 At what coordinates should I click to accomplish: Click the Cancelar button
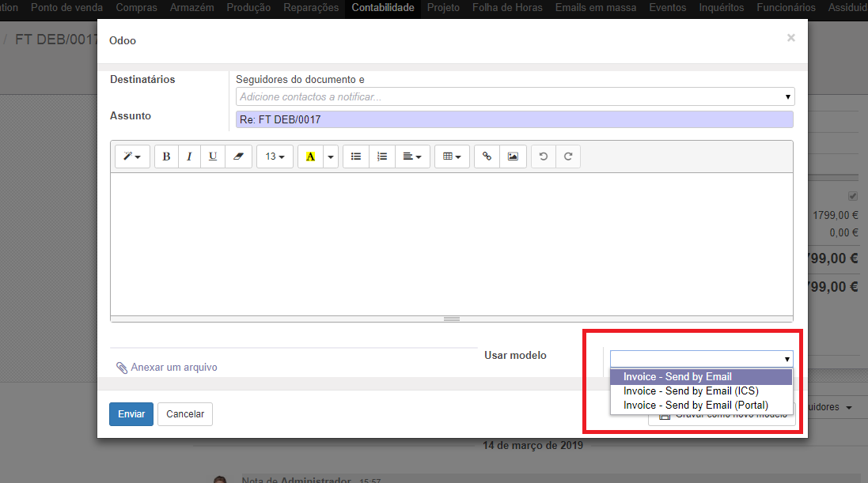pyautogui.click(x=185, y=414)
